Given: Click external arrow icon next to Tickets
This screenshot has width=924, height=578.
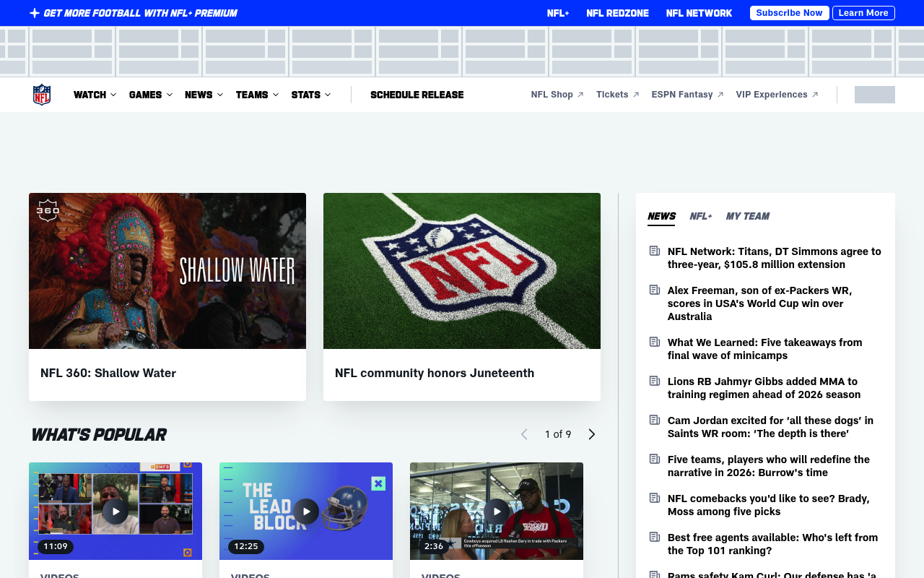Looking at the screenshot, I should (636, 95).
